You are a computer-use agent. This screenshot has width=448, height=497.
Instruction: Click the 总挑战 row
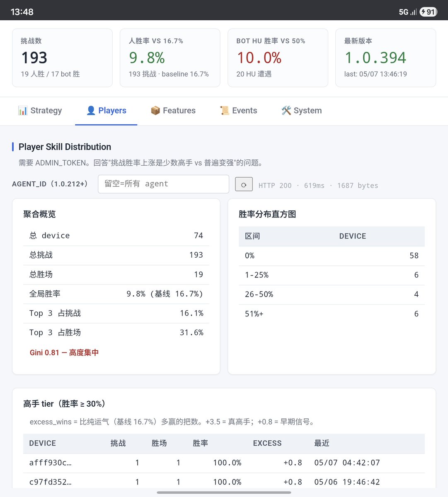116,255
